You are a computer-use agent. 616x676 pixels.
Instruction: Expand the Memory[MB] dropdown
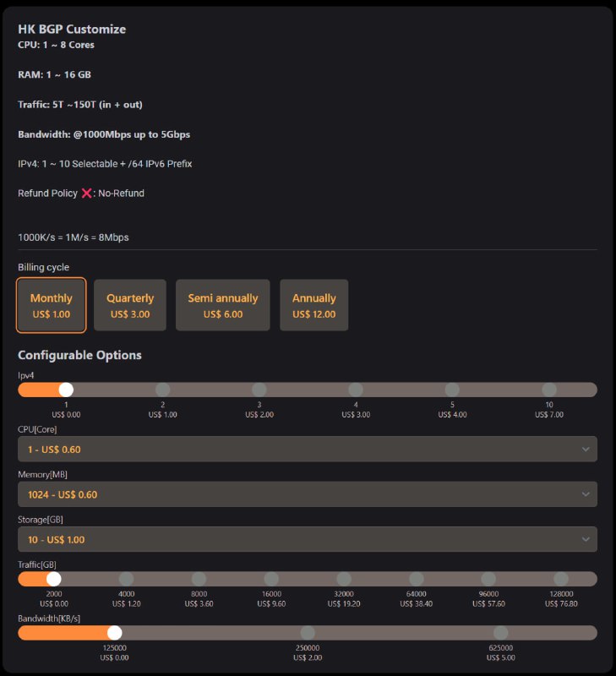click(307, 494)
